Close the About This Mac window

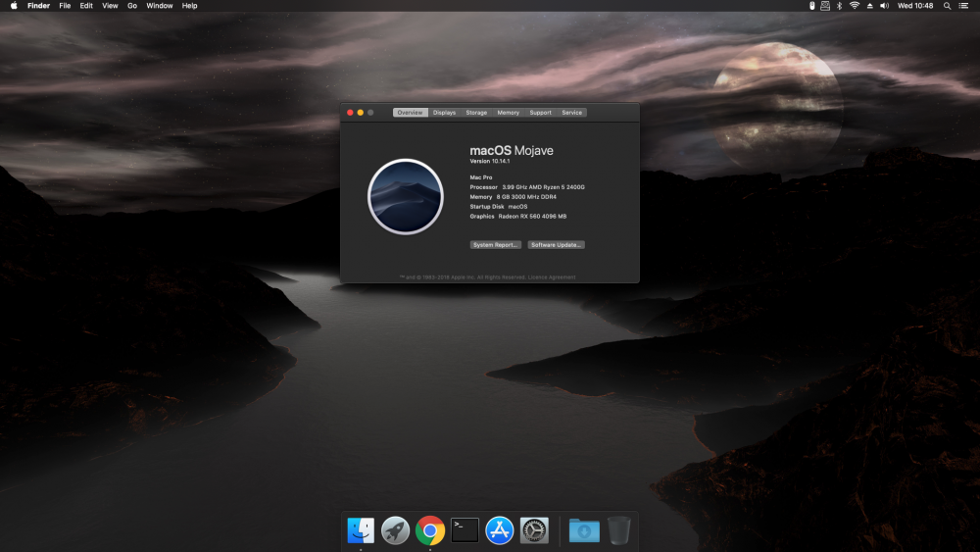click(x=350, y=113)
